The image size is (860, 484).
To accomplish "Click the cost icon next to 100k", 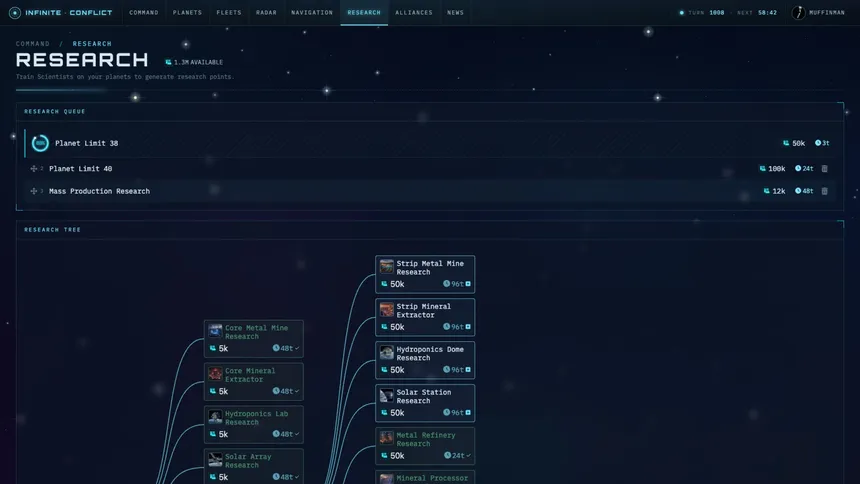I will 762,168.
